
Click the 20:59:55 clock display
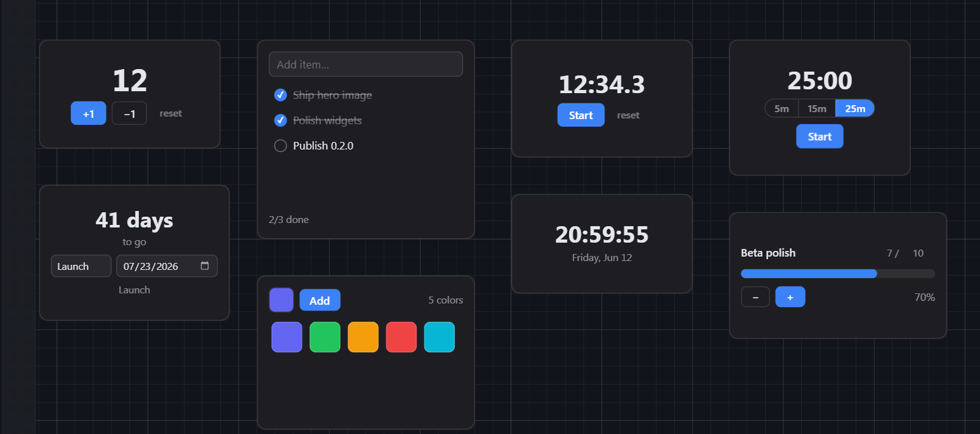coord(602,234)
